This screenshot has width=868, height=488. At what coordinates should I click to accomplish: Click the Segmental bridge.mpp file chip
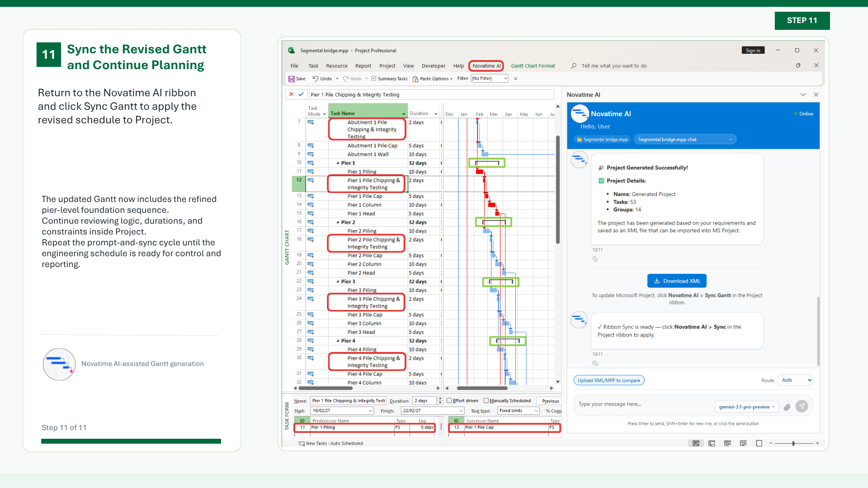pos(602,140)
